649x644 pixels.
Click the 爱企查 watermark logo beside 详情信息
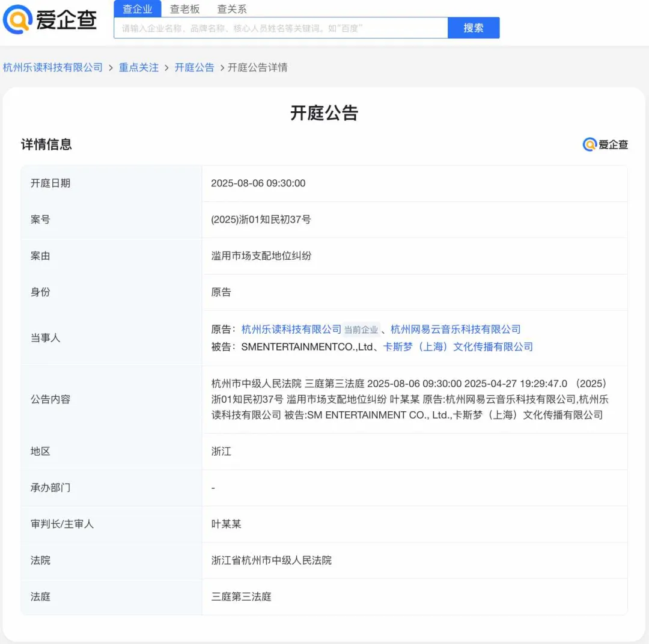pos(605,144)
